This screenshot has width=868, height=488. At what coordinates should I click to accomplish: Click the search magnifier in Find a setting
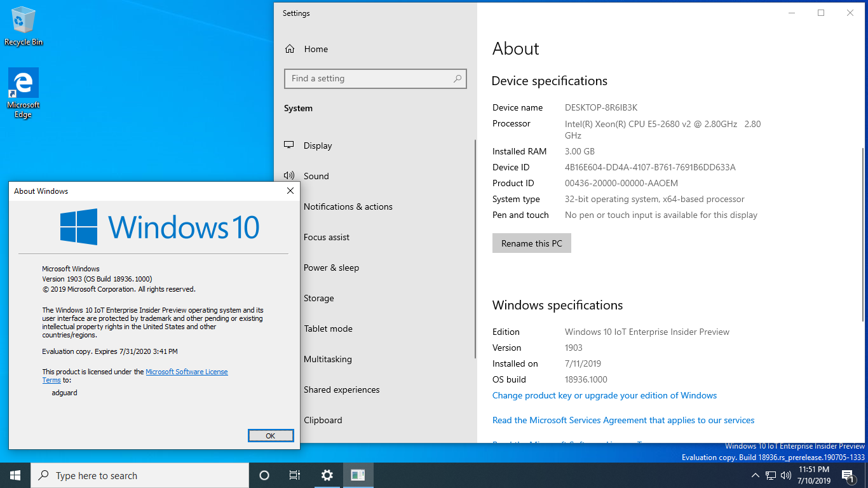pos(457,79)
